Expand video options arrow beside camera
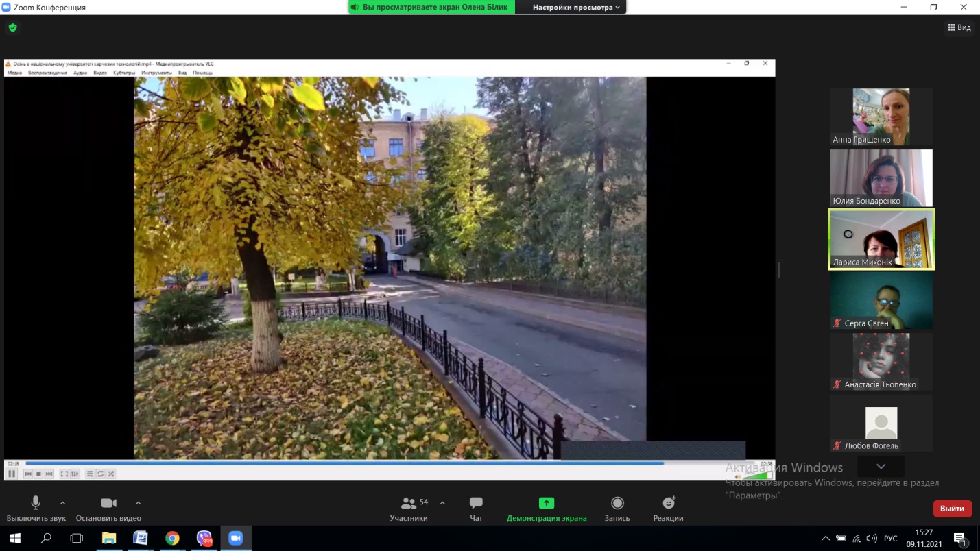 139,503
